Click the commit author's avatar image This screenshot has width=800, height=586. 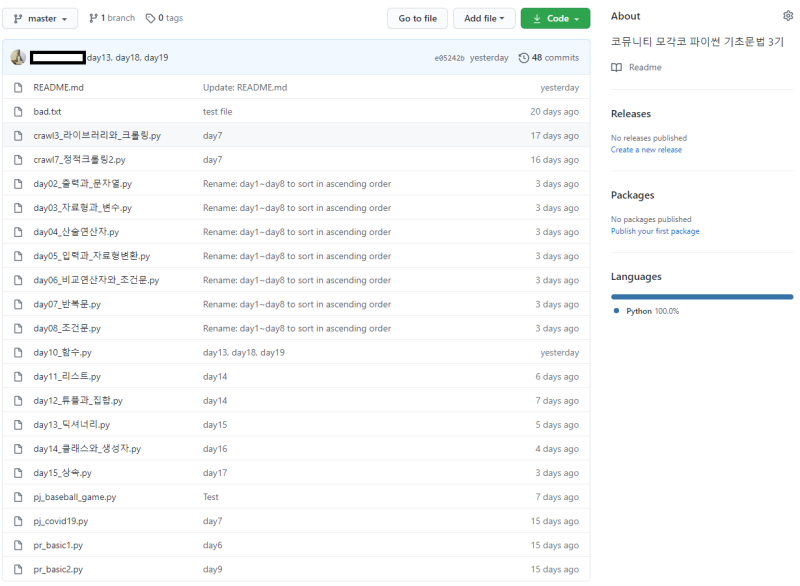pyautogui.click(x=18, y=58)
